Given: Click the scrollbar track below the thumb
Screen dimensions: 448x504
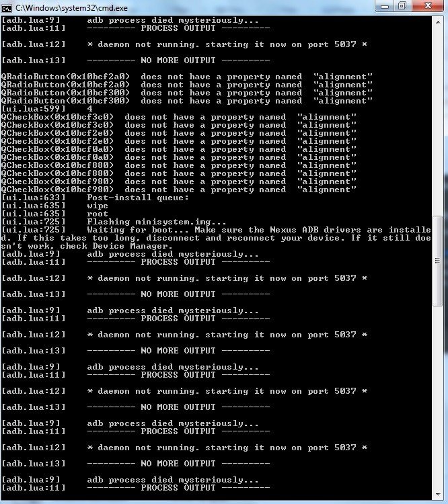Looking at the screenshot, I should click(x=438, y=398).
